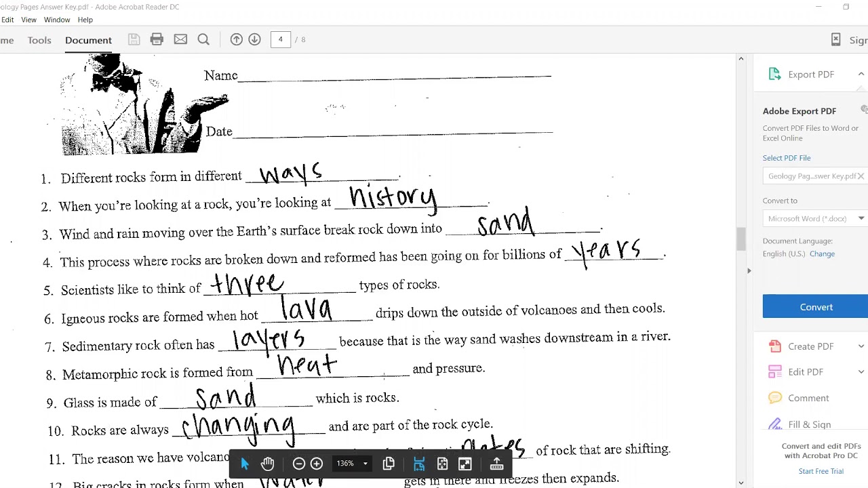Fit one full page to window
Screen dimensions: 868x488
(x=442, y=464)
